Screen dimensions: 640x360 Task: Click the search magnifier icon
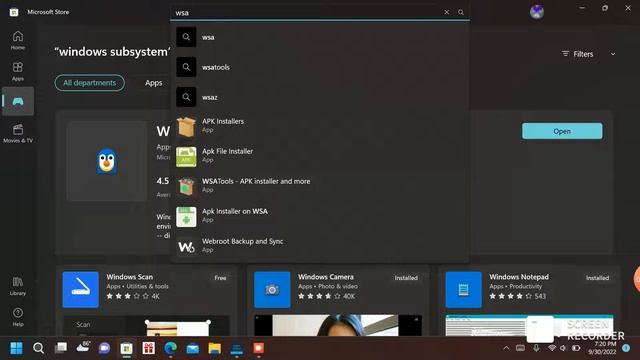[x=461, y=12]
